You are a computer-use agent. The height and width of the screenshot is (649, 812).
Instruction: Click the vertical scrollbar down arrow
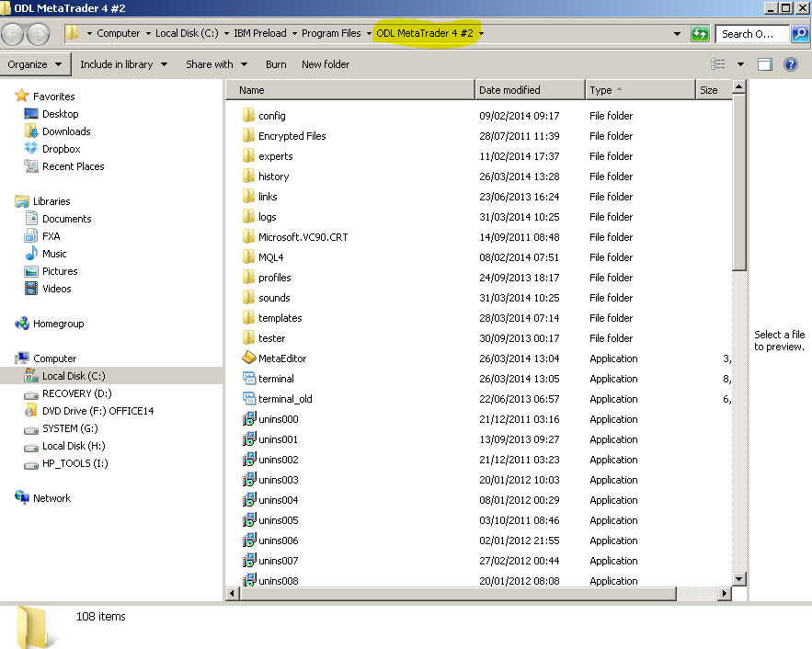(x=738, y=578)
